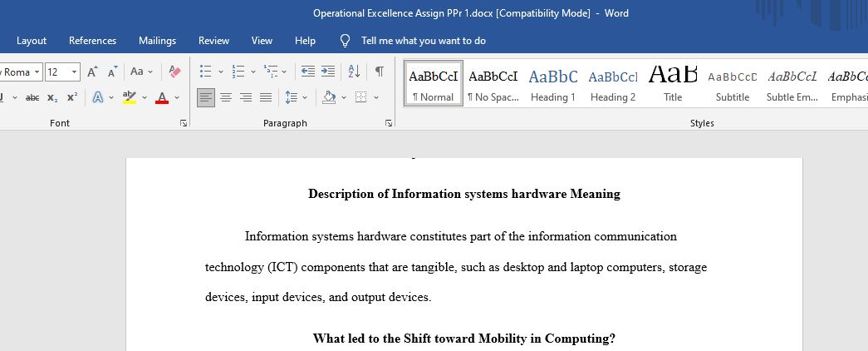This screenshot has width=868, height=351.
Task: Open the Paragraph settings dialog launcher
Action: (389, 123)
